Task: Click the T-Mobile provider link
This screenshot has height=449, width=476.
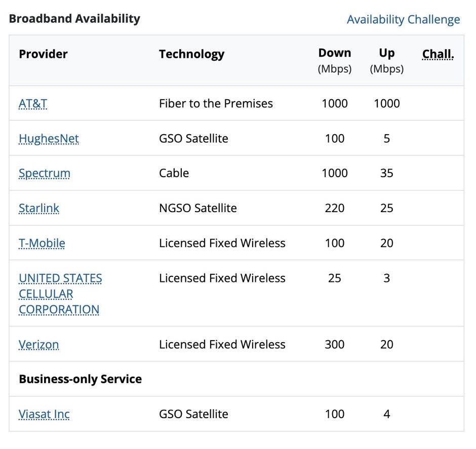Action: point(42,243)
